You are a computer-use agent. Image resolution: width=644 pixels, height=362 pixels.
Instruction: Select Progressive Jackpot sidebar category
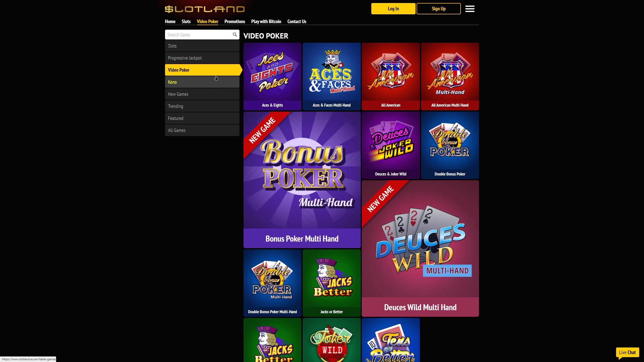point(202,58)
